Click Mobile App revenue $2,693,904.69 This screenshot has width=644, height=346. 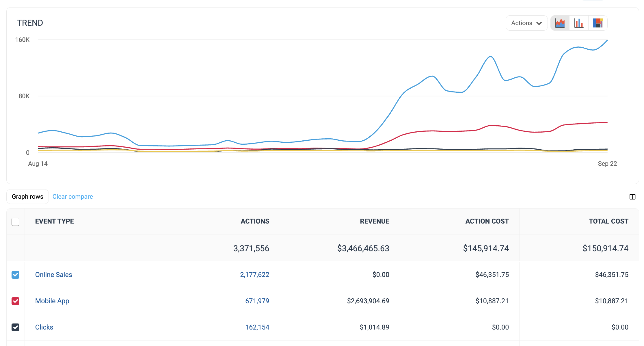368,301
